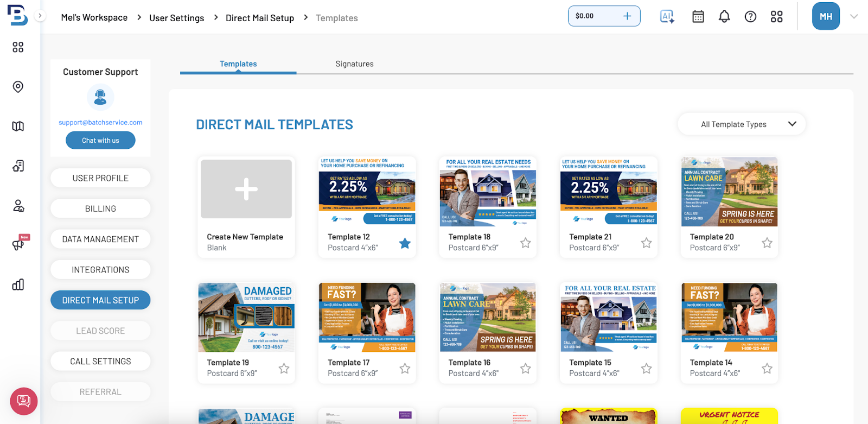Open the bar chart analytics icon

tap(18, 284)
